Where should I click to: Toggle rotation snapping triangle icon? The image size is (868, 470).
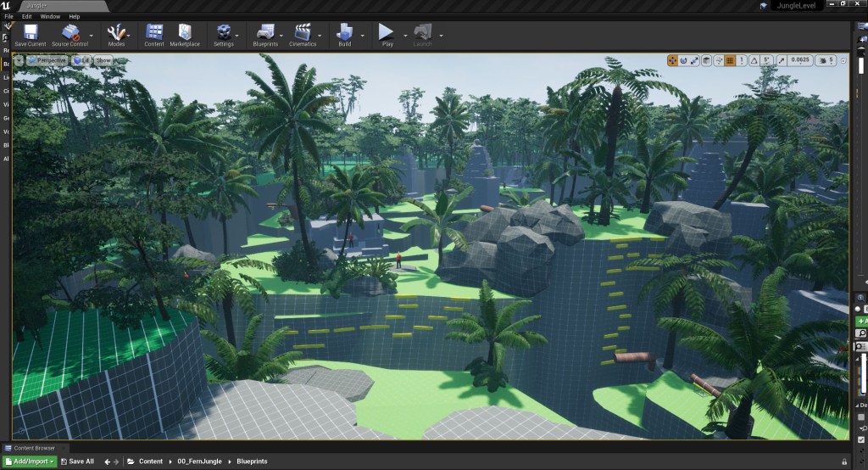pos(754,60)
